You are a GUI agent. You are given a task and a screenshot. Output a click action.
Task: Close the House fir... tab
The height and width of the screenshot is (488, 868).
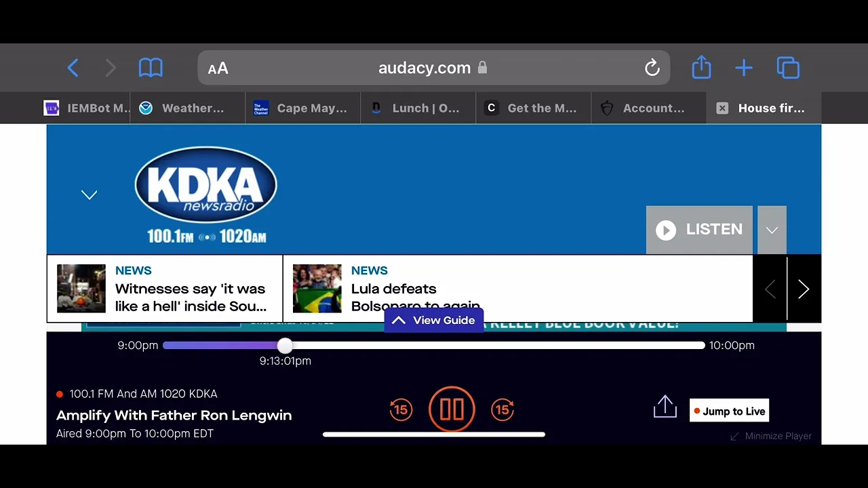[x=722, y=108]
